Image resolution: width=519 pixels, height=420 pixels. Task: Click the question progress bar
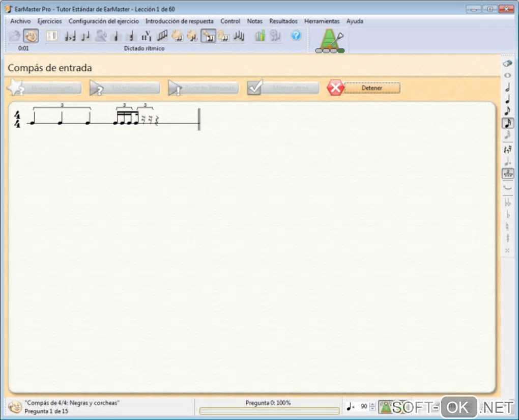(x=270, y=411)
